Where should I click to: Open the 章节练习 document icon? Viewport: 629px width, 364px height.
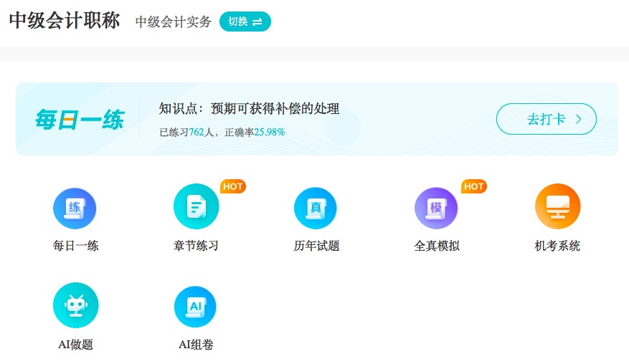[x=197, y=206]
